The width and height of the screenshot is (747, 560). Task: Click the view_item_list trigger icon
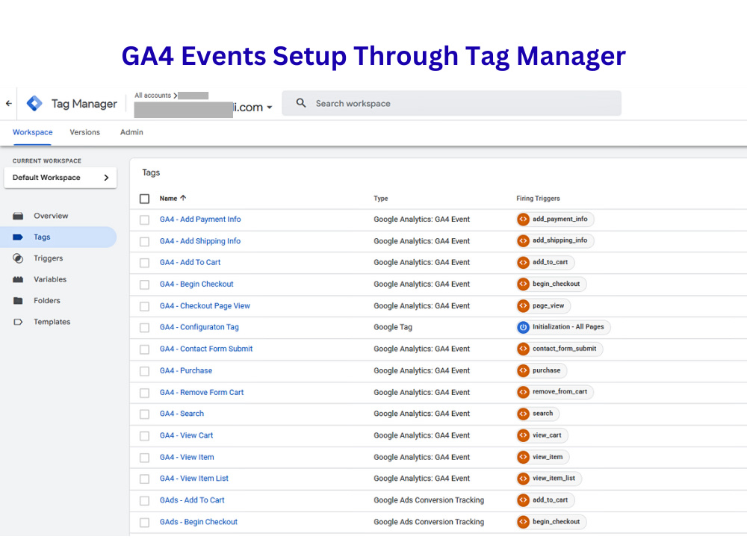coord(523,479)
